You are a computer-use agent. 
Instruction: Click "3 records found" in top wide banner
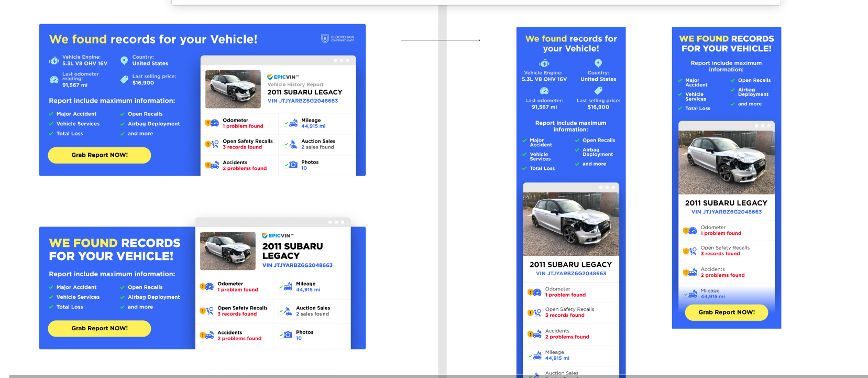(243, 147)
